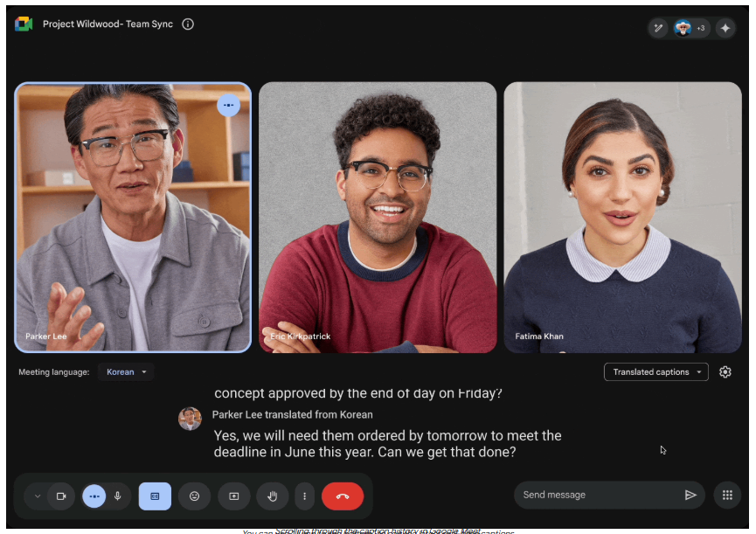The image size is (756, 534).
Task: Click the present screen icon
Action: 233,496
